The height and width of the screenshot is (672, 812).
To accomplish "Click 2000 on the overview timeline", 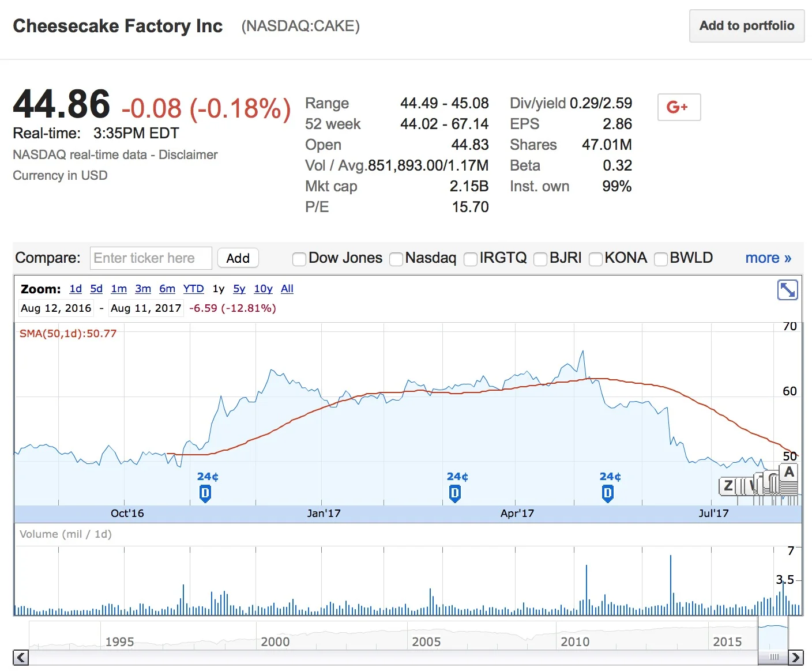I will tap(275, 641).
